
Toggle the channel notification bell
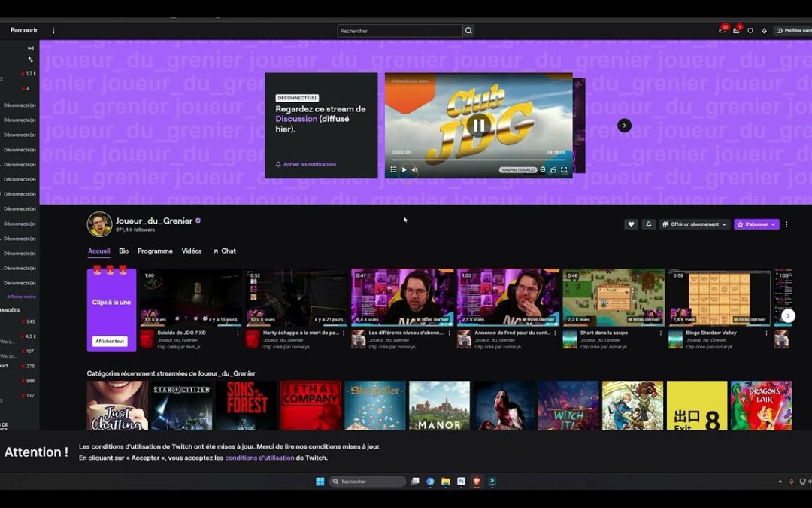pyautogui.click(x=648, y=224)
